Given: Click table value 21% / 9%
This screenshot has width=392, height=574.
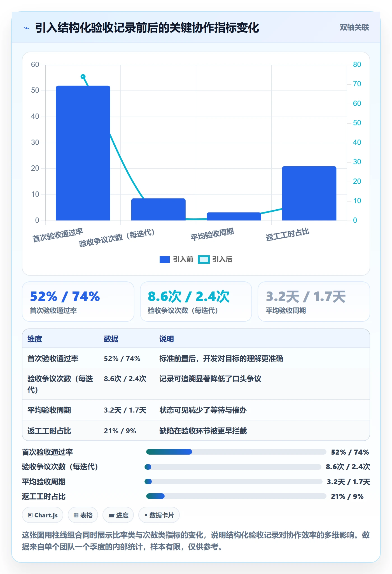Looking at the screenshot, I should (120, 431).
